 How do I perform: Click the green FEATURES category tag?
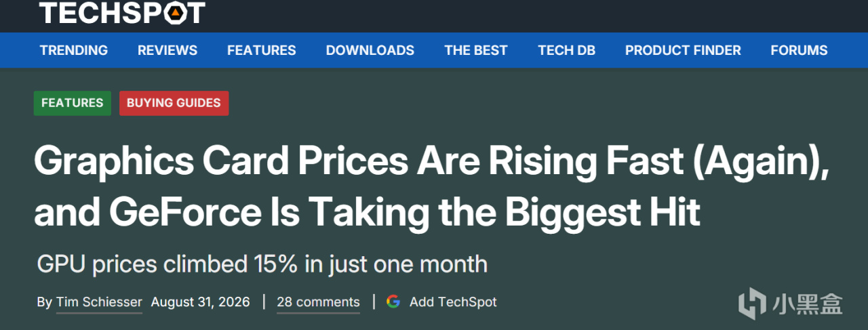[x=73, y=103]
